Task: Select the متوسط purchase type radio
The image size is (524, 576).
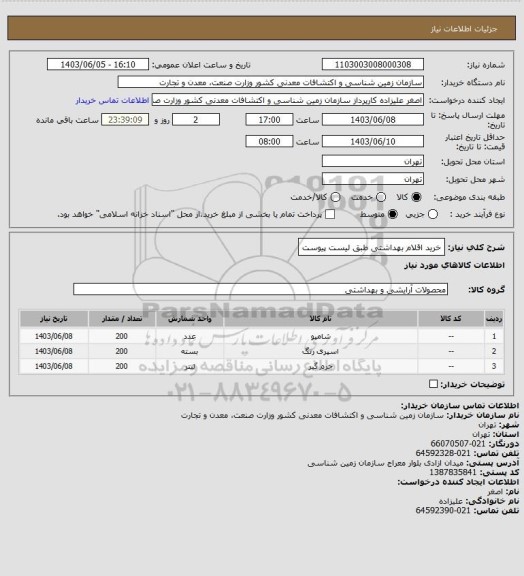Action: [x=393, y=214]
